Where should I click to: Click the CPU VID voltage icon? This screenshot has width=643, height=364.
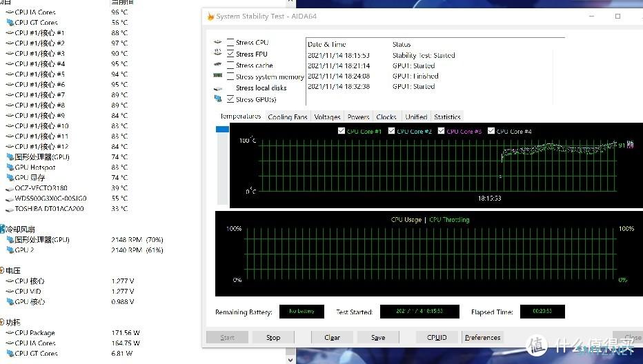coord(10,292)
